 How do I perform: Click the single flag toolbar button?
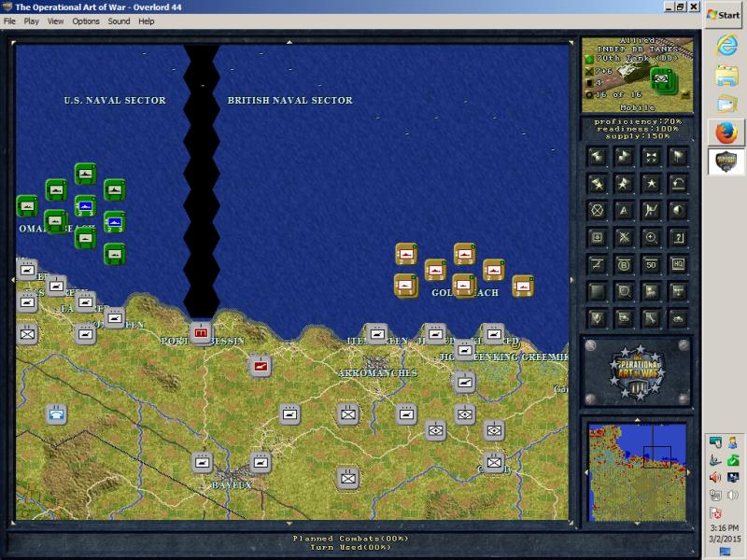click(679, 156)
